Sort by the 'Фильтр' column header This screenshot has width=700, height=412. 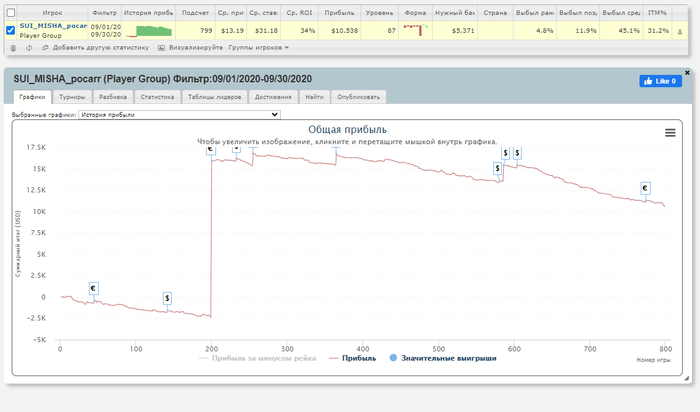[104, 13]
